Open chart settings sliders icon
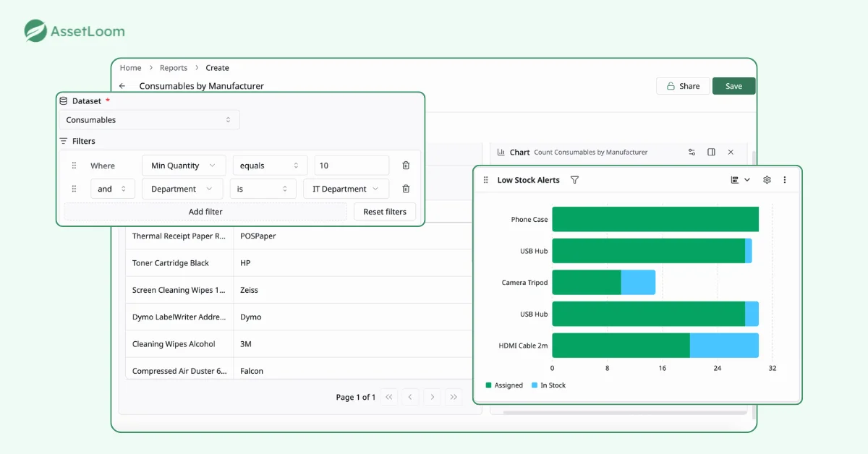 coord(692,152)
